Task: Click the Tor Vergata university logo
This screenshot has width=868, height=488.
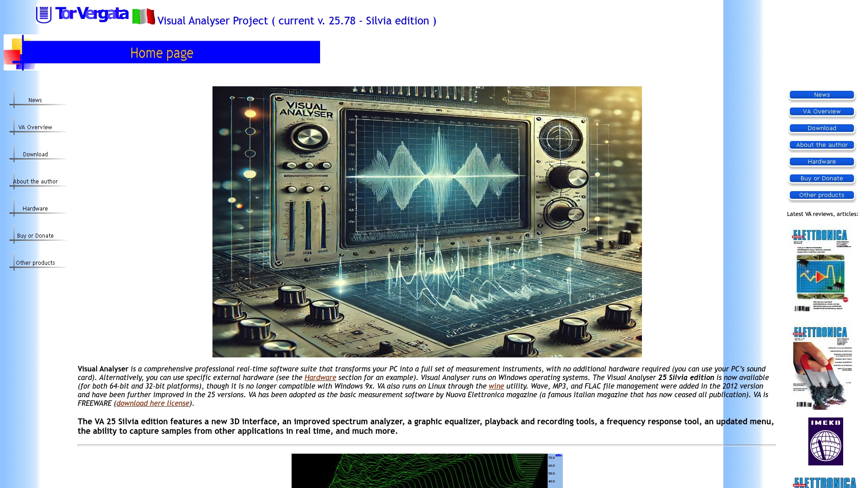Action: coord(82,14)
